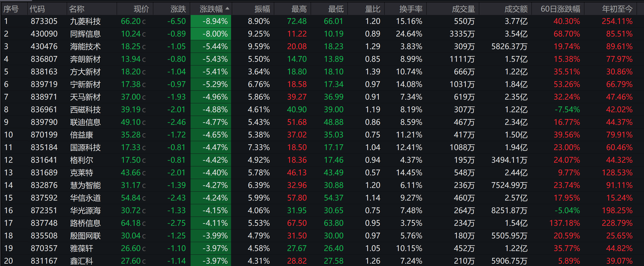Click the 3335万 volume value

tap(462, 34)
